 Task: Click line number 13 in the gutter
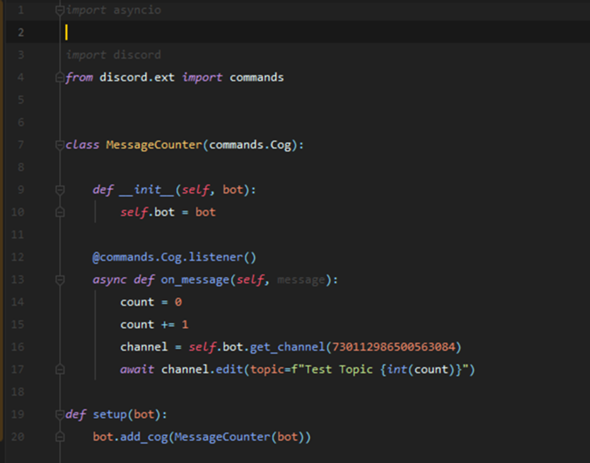click(x=18, y=280)
